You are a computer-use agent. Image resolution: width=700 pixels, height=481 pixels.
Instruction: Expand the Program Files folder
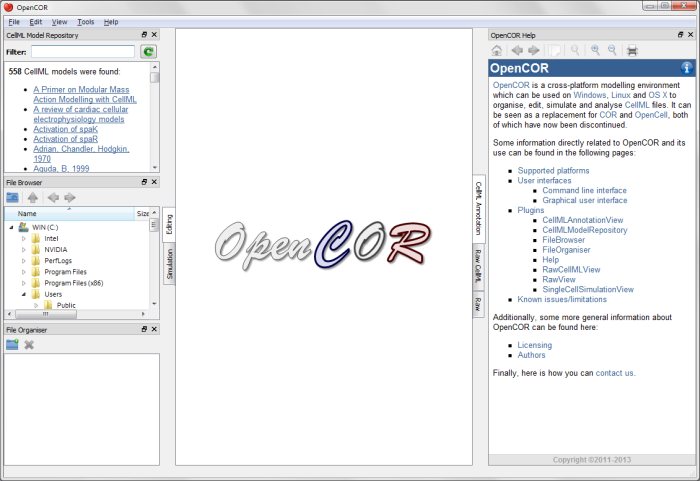pos(24,272)
